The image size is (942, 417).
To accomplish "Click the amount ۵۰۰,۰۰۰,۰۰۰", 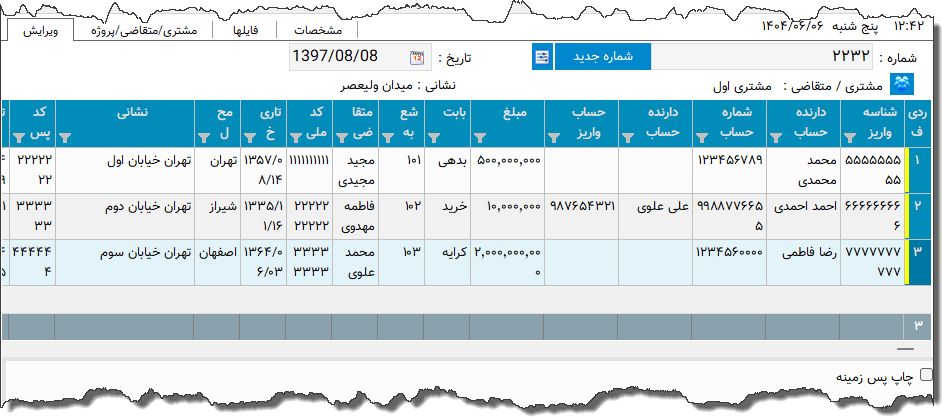I will [507, 170].
